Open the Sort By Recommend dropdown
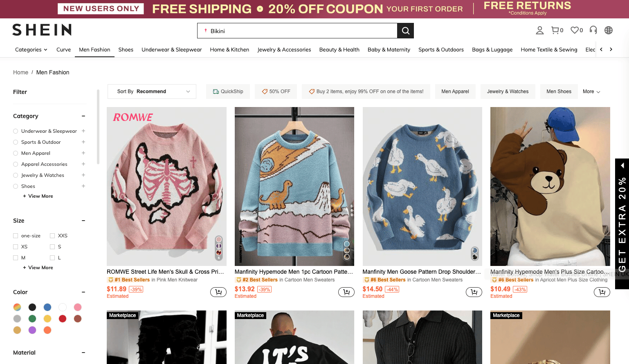 coord(152,92)
